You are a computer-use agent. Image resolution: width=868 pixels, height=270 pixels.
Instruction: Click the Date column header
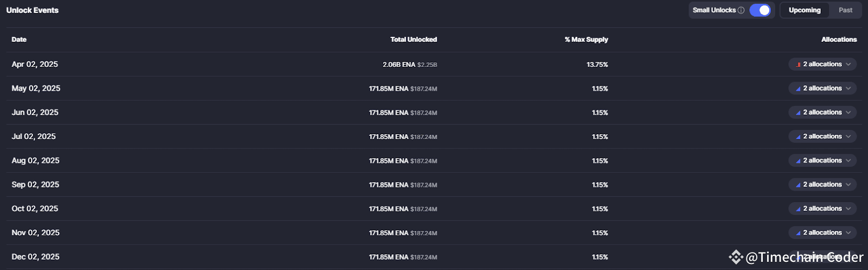pos(19,40)
